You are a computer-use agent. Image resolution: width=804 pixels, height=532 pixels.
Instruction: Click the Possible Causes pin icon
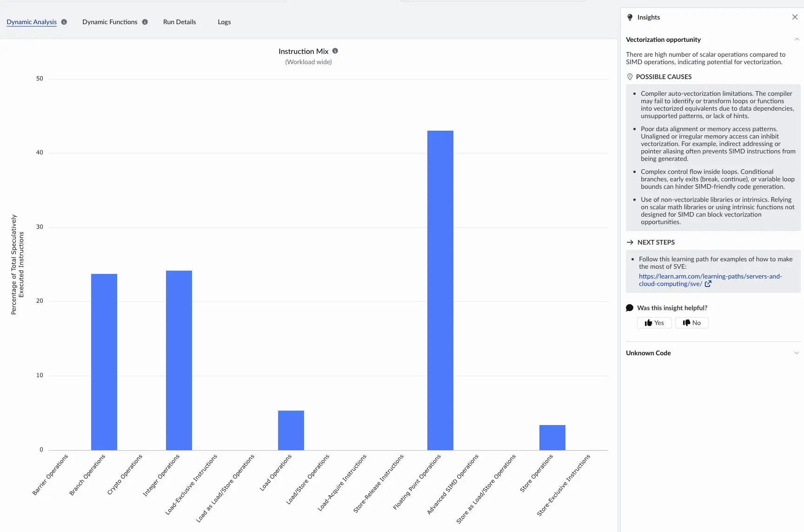[x=630, y=77]
